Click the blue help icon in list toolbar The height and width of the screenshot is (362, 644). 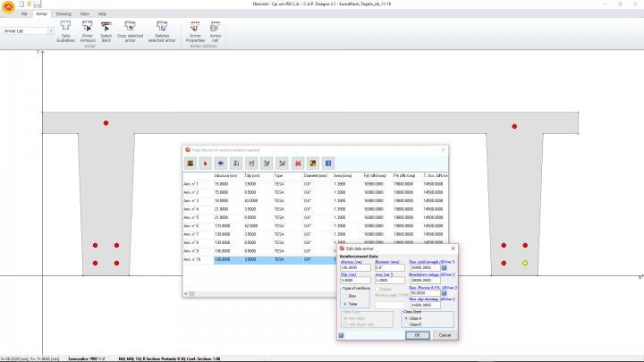coord(327,163)
